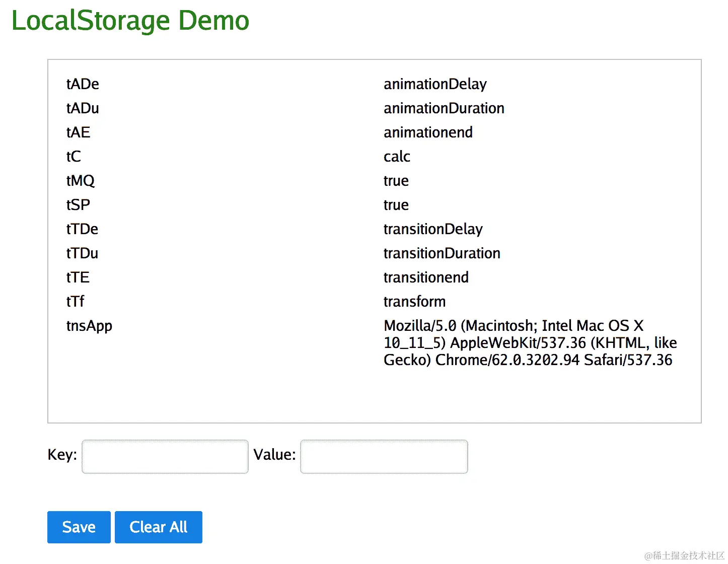The height and width of the screenshot is (564, 728).
Task: Select the tnsApp key entry
Action: (x=89, y=326)
